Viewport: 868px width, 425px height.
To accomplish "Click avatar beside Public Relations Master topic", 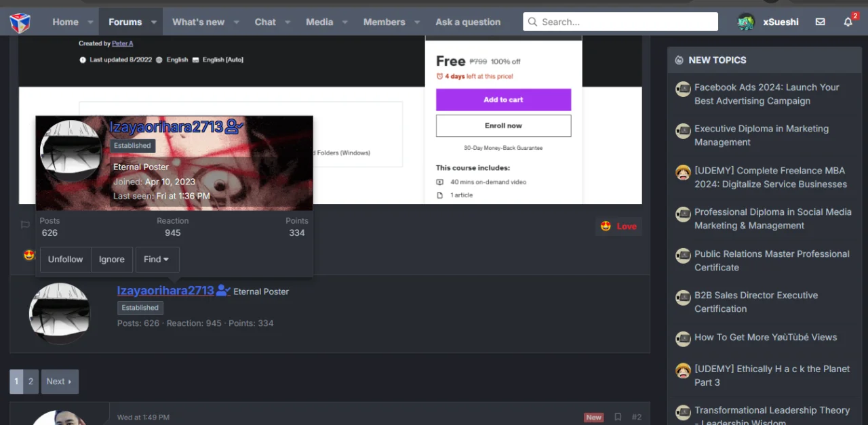I will tap(683, 256).
